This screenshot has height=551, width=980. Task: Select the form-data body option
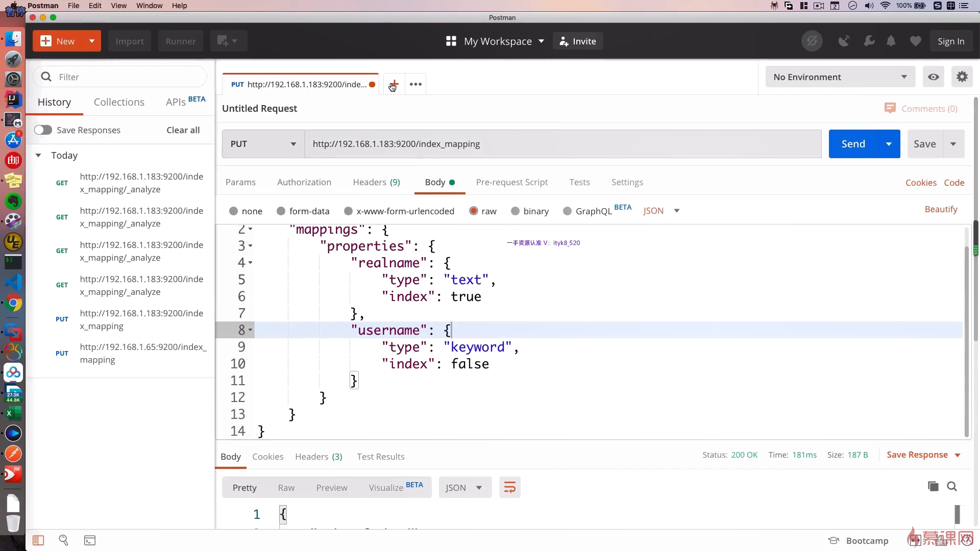[x=281, y=211]
